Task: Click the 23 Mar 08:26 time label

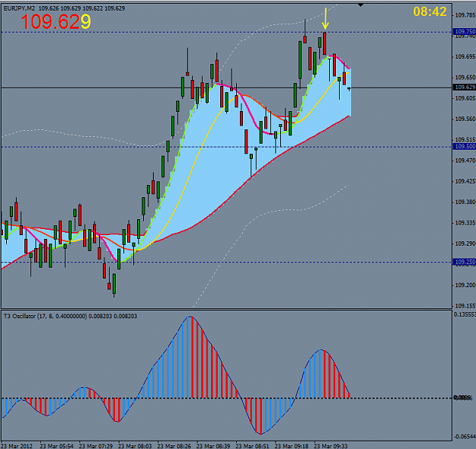Action: click(174, 446)
